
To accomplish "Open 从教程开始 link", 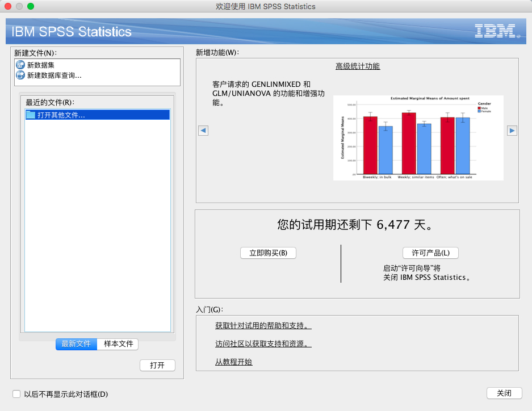I will pos(233,362).
